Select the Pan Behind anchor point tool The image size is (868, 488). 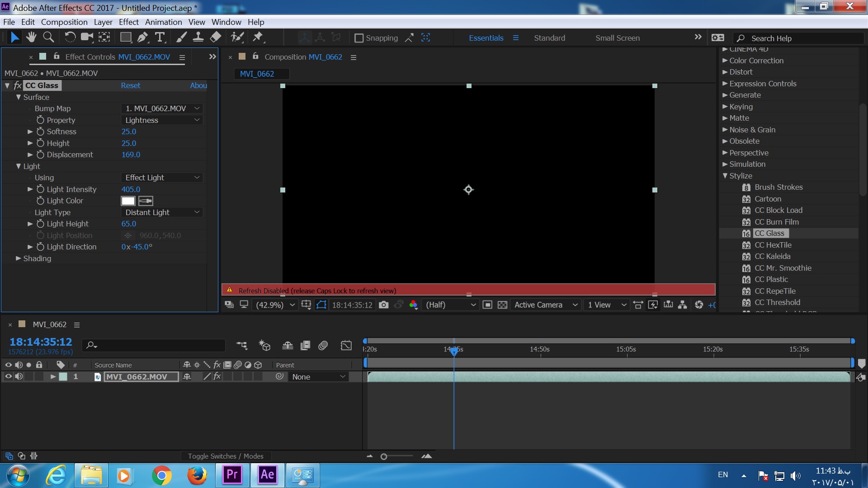click(104, 38)
